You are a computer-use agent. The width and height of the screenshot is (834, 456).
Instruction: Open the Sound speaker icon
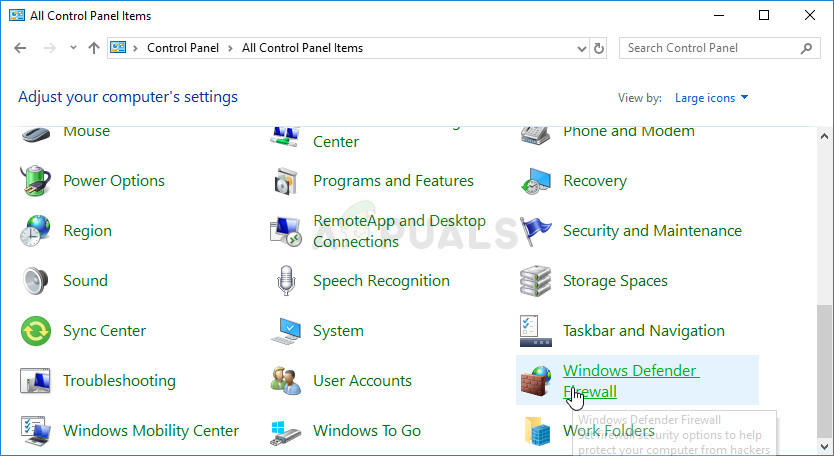36,281
